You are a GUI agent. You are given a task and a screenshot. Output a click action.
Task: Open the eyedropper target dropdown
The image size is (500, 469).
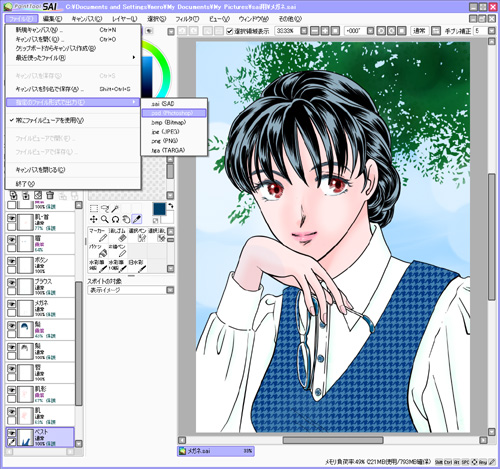(170, 290)
